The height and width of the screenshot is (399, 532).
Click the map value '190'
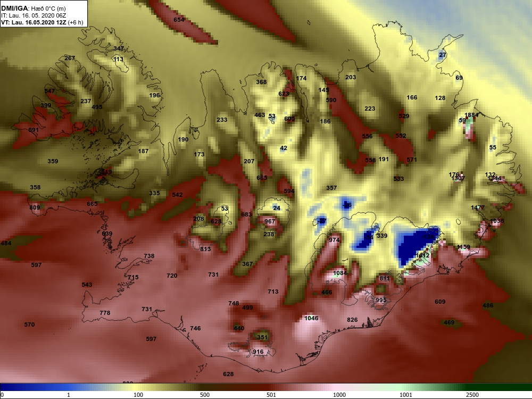[x=183, y=139]
